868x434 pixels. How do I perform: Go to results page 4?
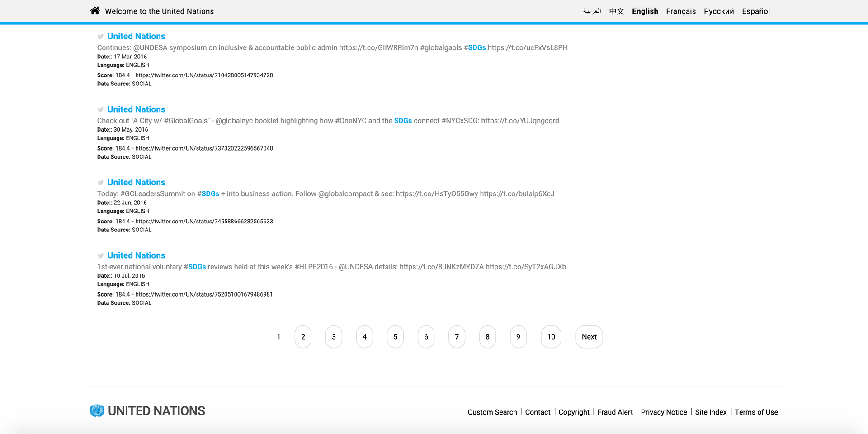pyautogui.click(x=364, y=337)
